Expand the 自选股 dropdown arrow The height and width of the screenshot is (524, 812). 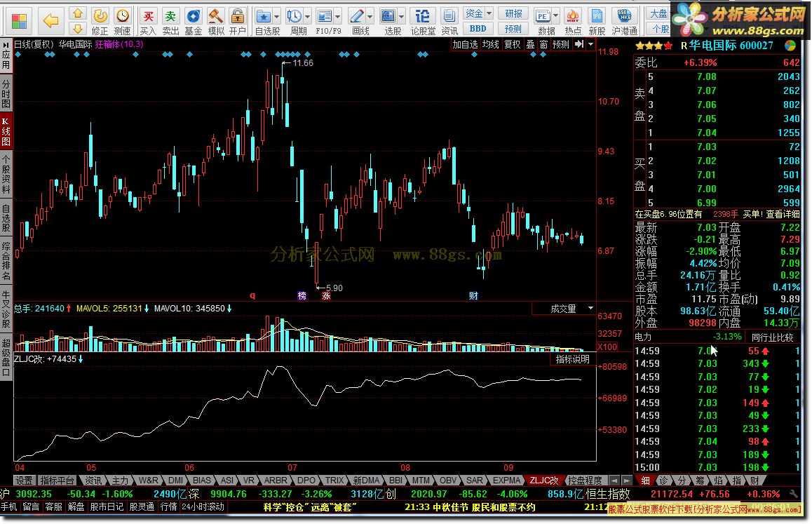point(276,17)
